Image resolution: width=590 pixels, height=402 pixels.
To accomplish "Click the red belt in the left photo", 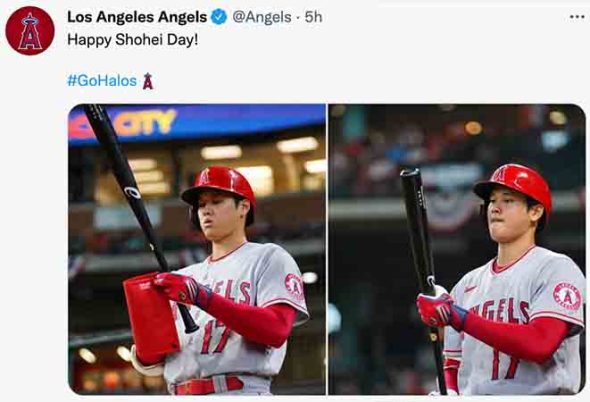I will 209,386.
